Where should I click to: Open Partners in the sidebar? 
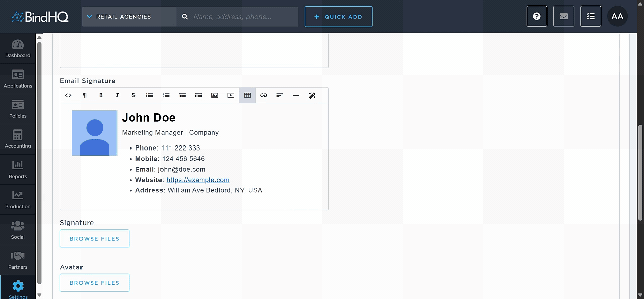[x=18, y=260]
